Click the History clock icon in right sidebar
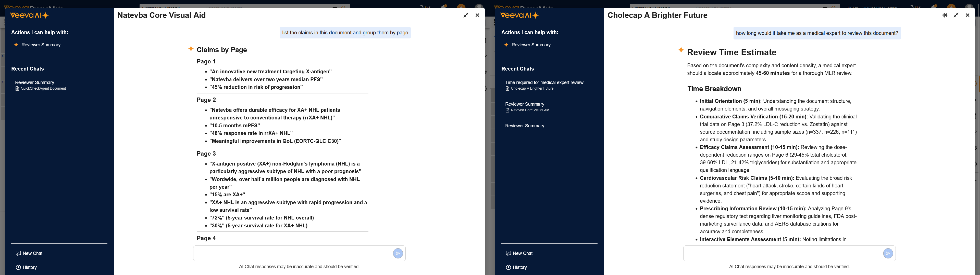 tap(509, 267)
